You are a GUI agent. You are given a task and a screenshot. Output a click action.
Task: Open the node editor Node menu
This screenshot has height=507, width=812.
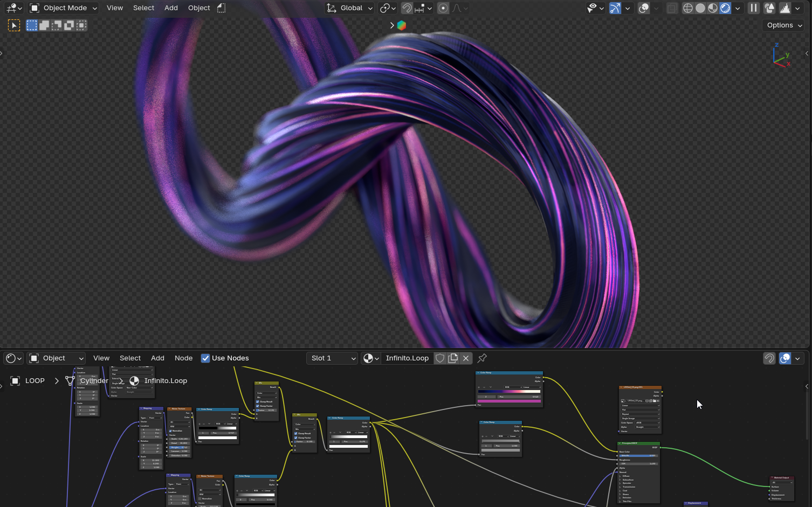click(x=183, y=358)
